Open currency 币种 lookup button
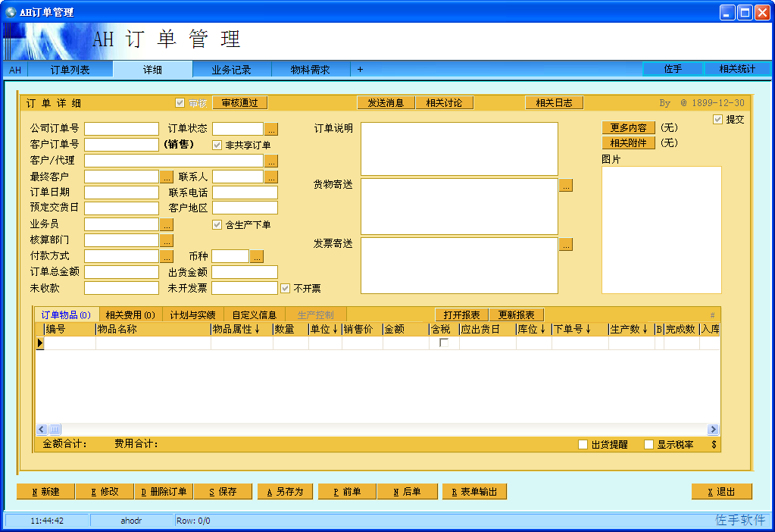The image size is (775, 532). pos(257,256)
